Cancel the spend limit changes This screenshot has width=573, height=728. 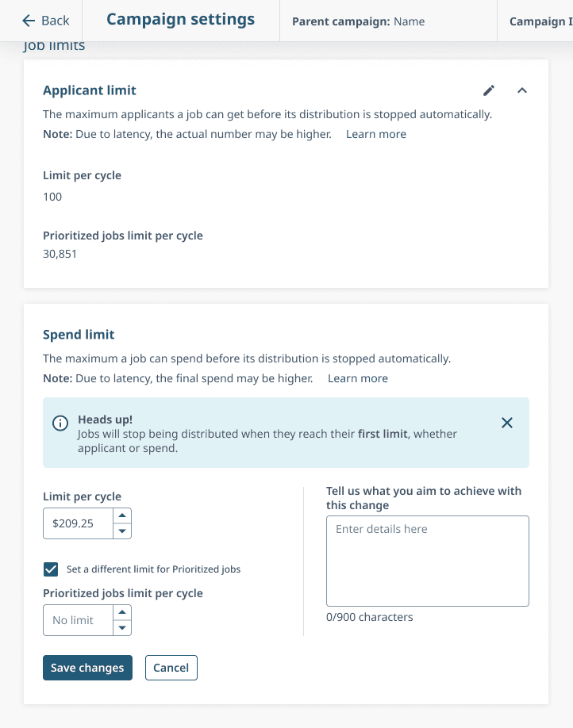point(171,668)
